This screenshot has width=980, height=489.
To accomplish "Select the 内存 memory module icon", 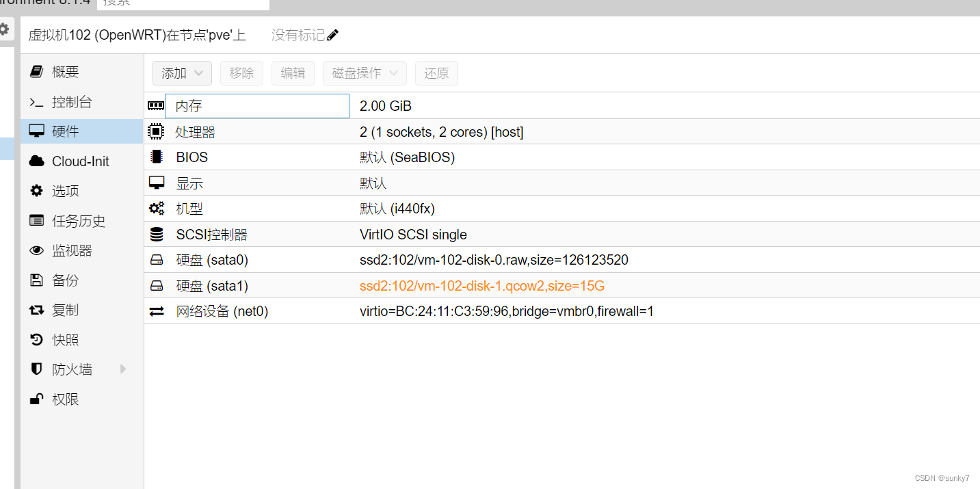I will click(156, 105).
